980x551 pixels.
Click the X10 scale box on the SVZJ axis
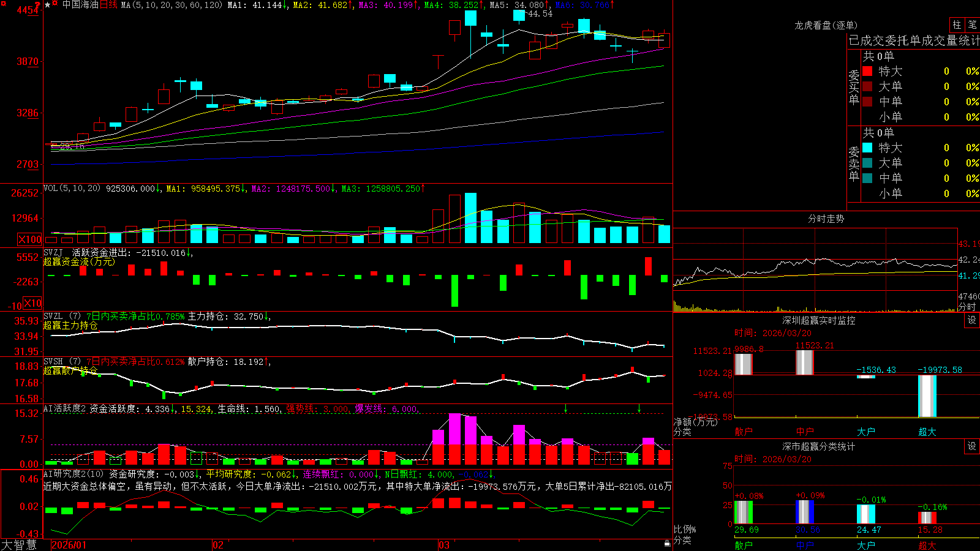[33, 303]
